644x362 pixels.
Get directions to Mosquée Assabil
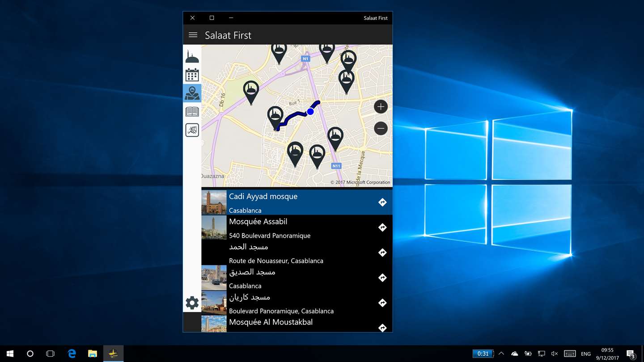pos(382,227)
